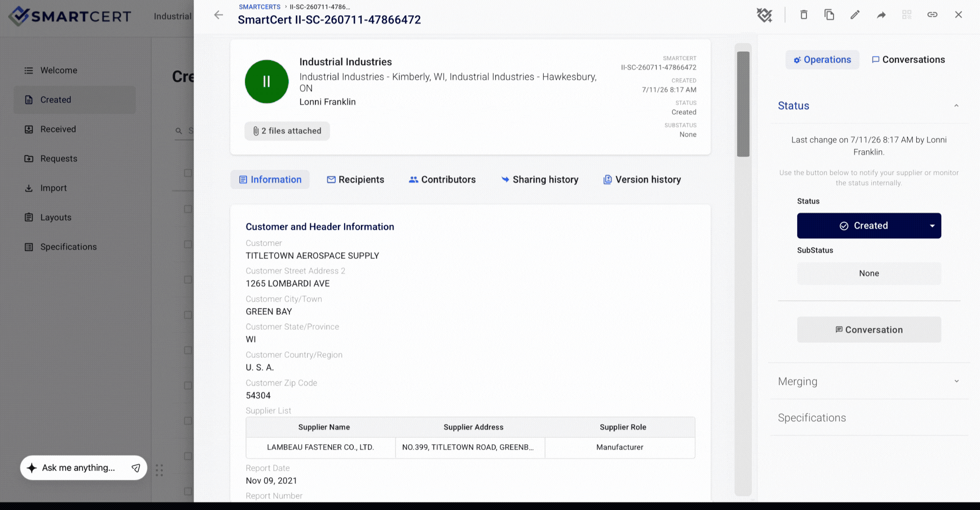Collapse the Status section chevron
The width and height of the screenshot is (980, 510).
point(956,106)
